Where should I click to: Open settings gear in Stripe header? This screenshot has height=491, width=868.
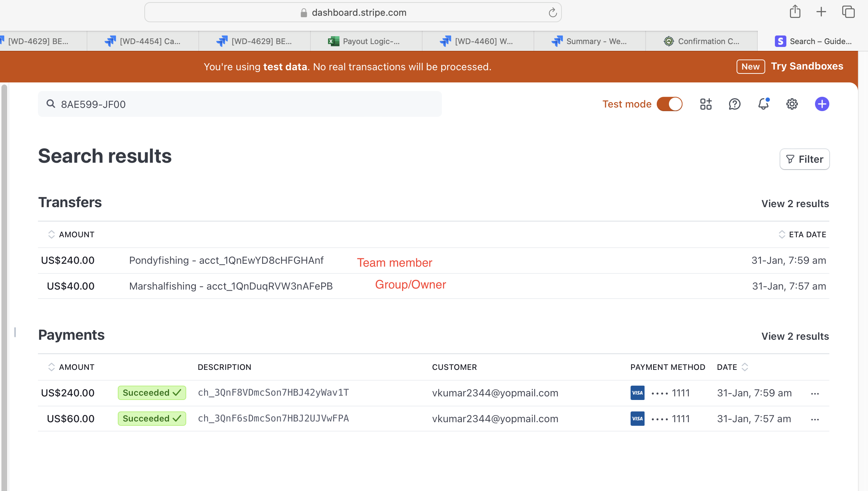(792, 104)
